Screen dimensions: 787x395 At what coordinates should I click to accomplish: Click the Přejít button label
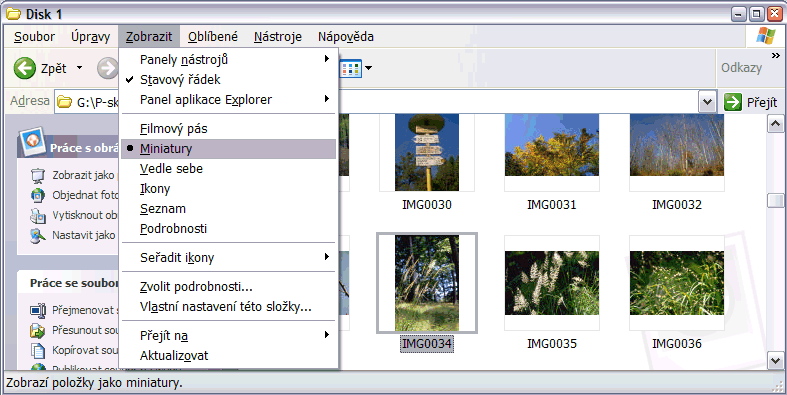(x=761, y=102)
